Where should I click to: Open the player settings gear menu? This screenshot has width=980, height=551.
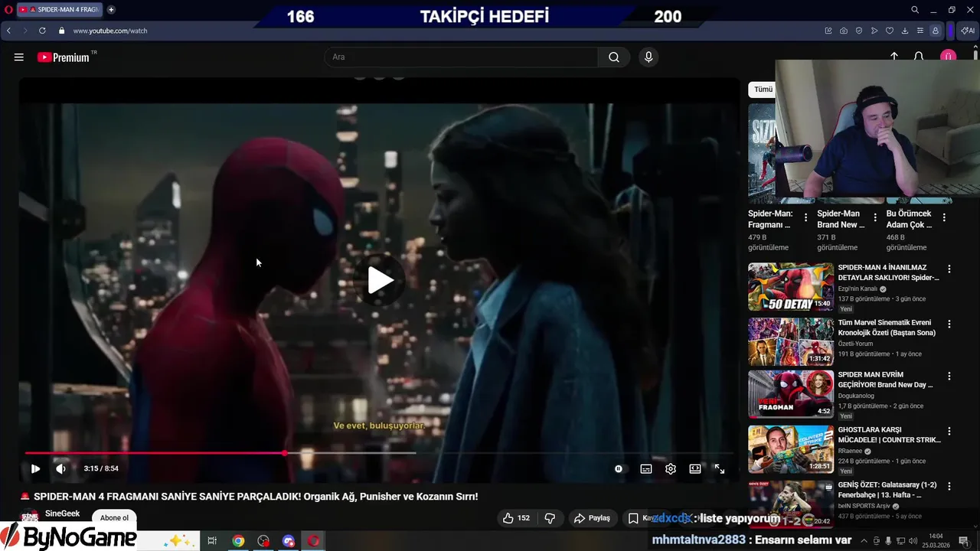(671, 469)
